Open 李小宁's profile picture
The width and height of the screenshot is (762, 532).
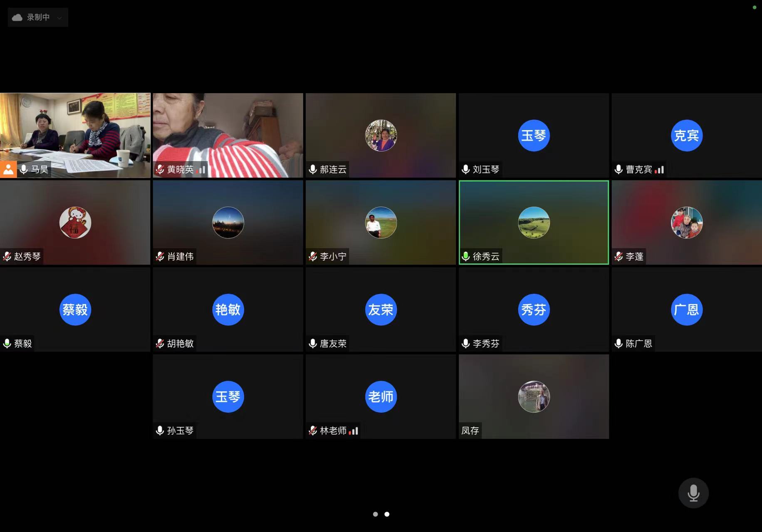381,222
